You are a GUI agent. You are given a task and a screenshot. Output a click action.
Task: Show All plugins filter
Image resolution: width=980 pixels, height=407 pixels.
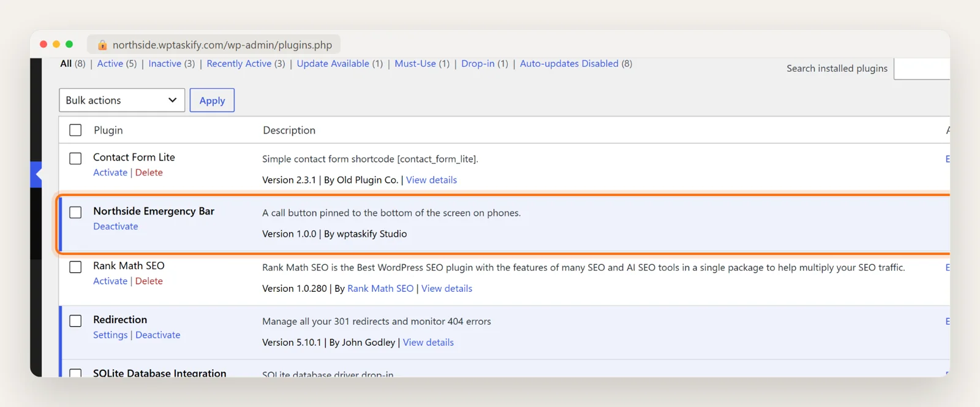[66, 63]
